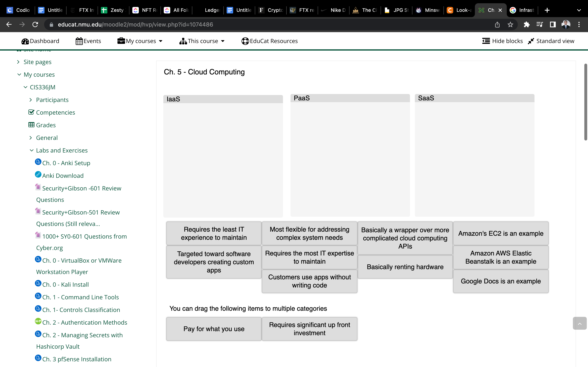This screenshot has width=588, height=367.
Task: Expand the Site pages tree item
Action: coord(18,62)
